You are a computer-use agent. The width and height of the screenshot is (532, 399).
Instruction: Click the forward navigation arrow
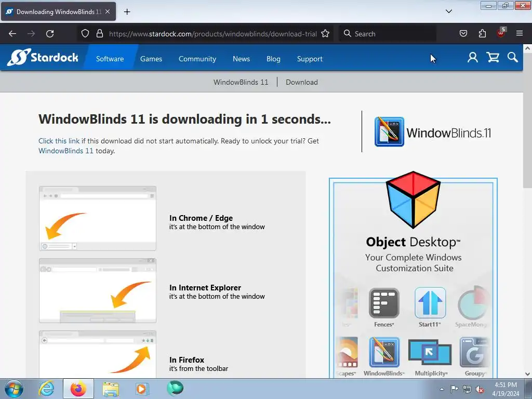(x=31, y=34)
